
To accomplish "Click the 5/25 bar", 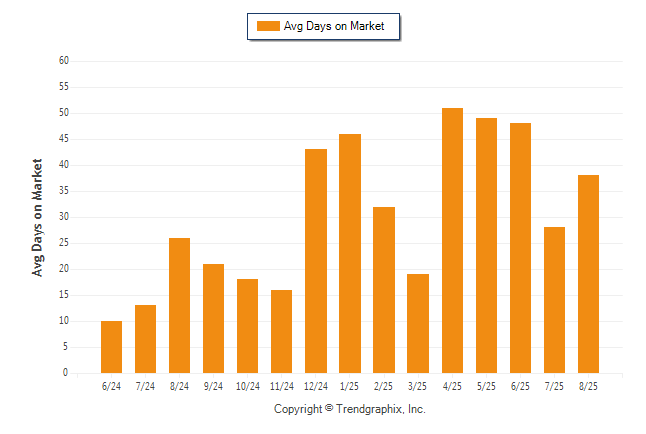I will 486,246.
